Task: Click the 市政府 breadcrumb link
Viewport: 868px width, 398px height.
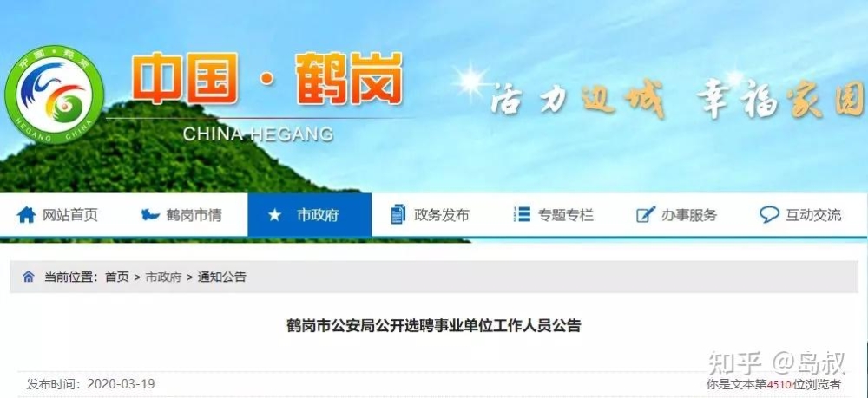Action: [163, 277]
